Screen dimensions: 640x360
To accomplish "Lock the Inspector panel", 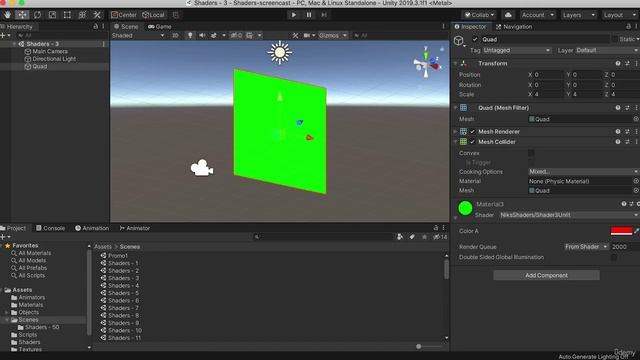I will [628, 27].
